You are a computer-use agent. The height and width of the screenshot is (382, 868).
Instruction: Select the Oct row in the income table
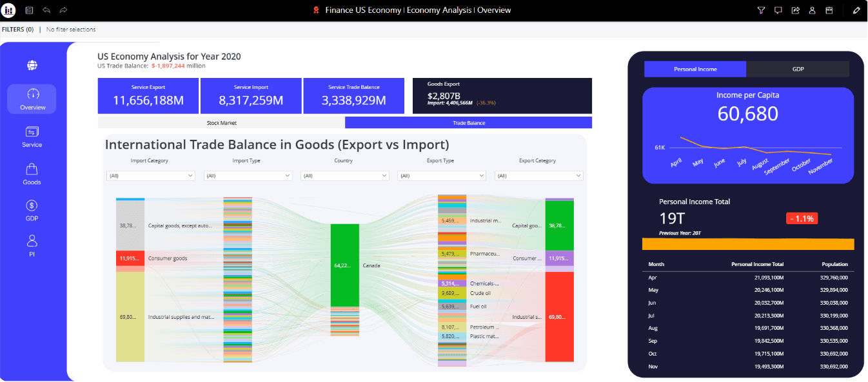748,354
